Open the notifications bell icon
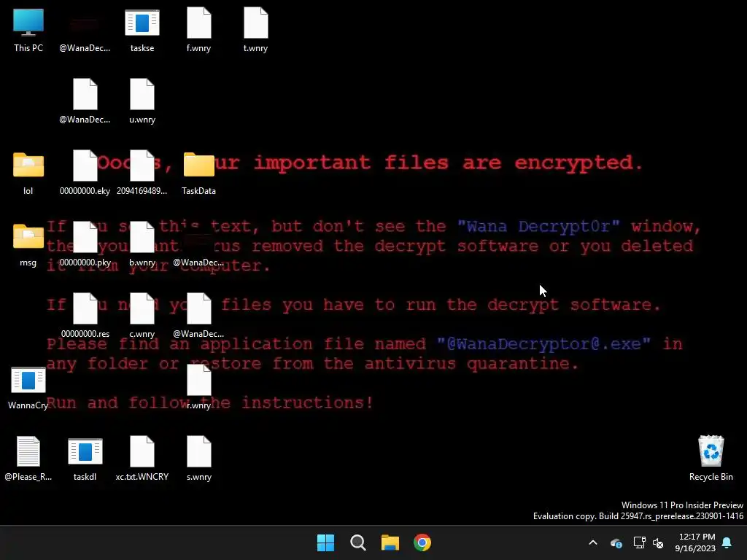This screenshot has width=747, height=560. pyautogui.click(x=727, y=542)
